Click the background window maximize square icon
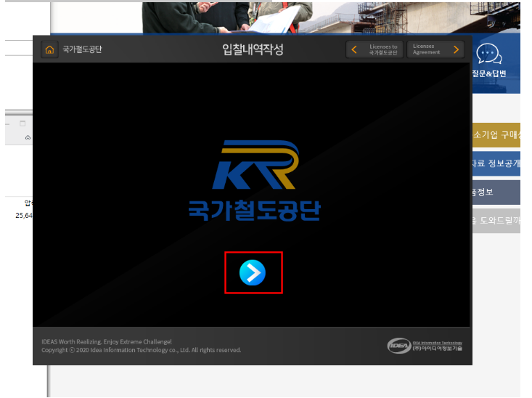The image size is (532, 398). tap(22, 123)
